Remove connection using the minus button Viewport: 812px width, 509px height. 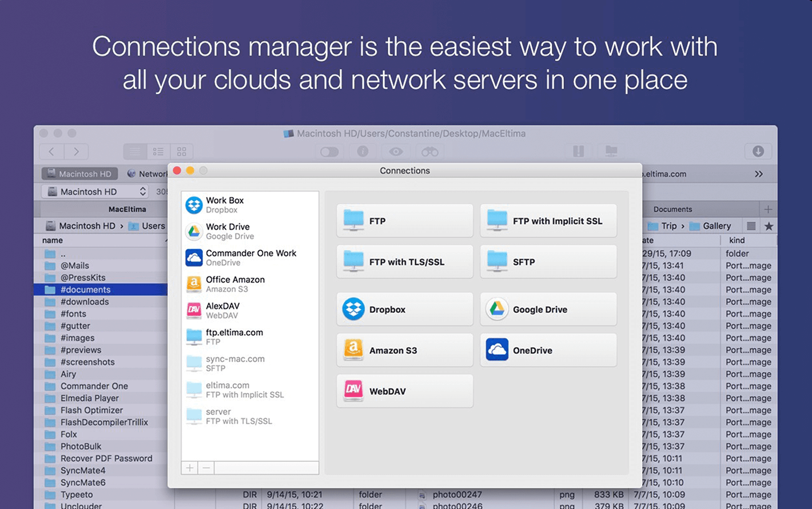(206, 468)
